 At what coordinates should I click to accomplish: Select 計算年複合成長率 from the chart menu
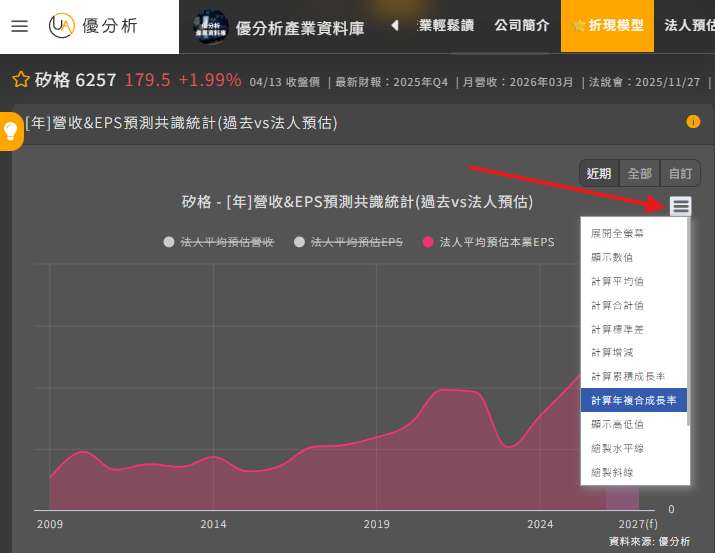633,400
